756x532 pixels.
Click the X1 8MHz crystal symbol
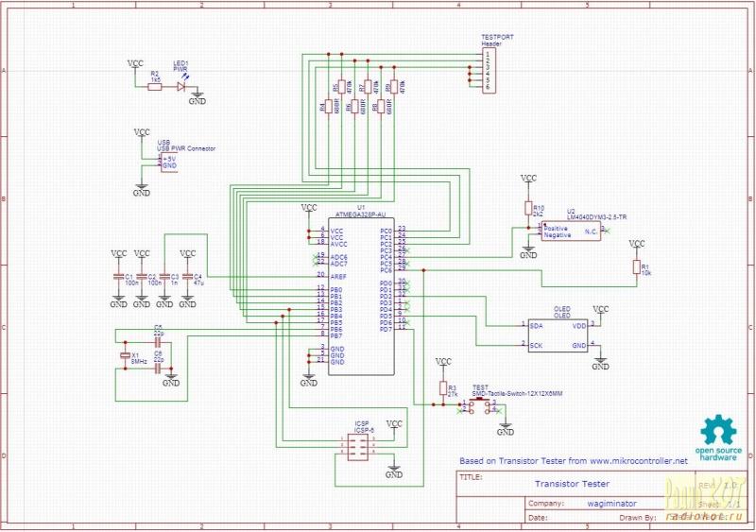pos(124,355)
